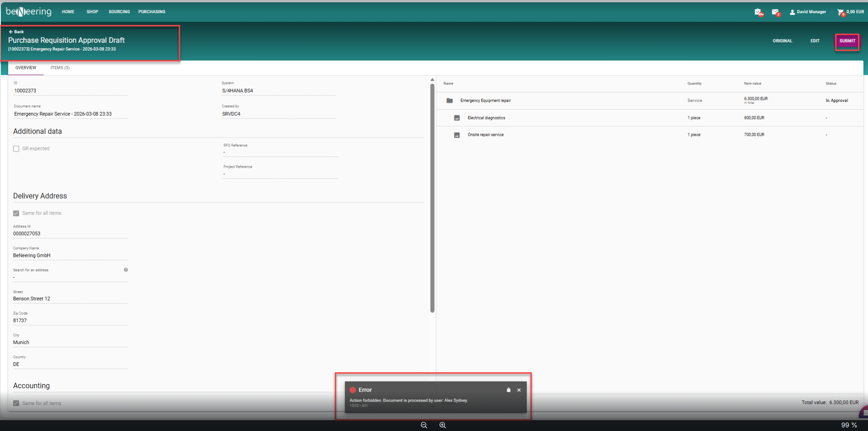Select the Electrical diagnostics item
The height and width of the screenshot is (431, 868).
pyautogui.click(x=486, y=118)
